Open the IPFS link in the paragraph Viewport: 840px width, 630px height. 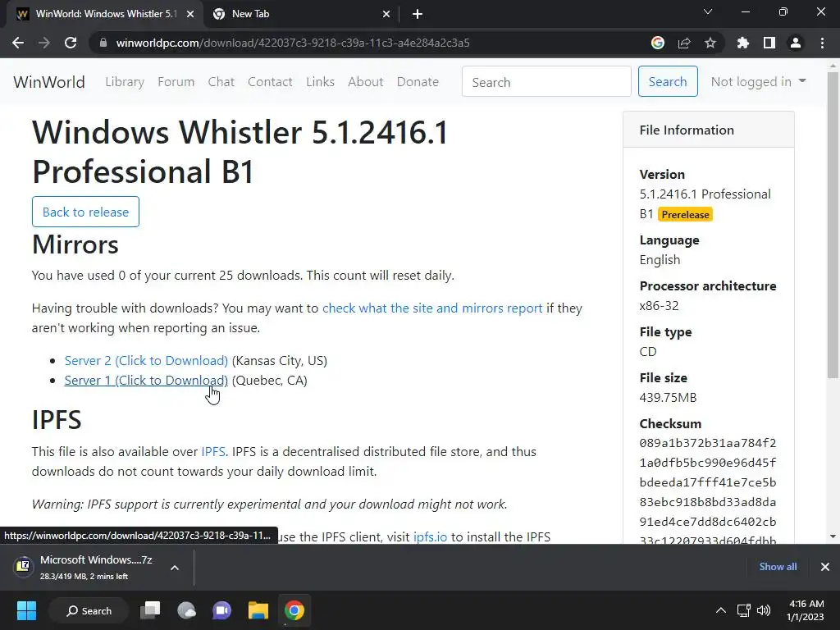coord(213,452)
